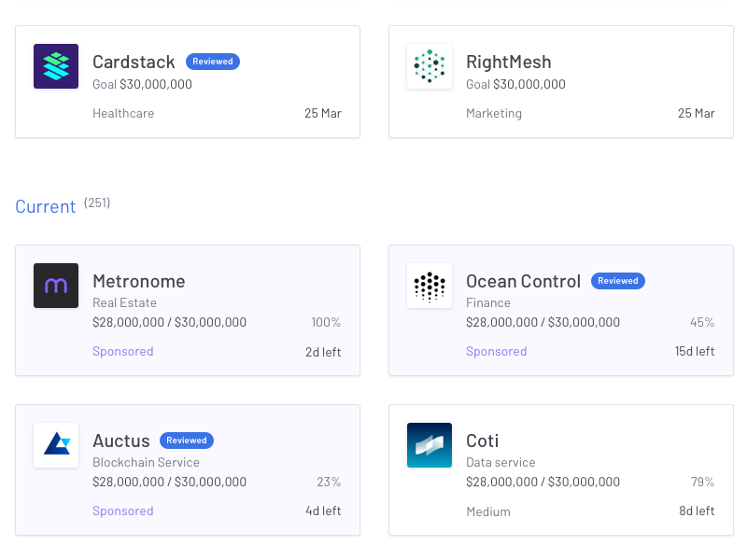This screenshot has width=747, height=560.
Task: Click the Cardstack logo icon
Action: pyautogui.click(x=56, y=66)
